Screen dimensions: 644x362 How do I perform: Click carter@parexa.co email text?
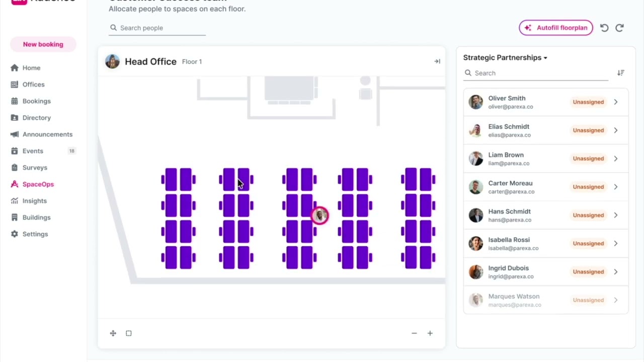click(x=511, y=192)
